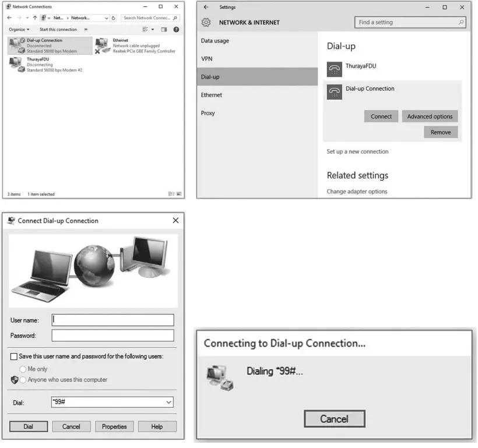Click the Find a setting magnifier icon
Image resolution: width=478 pixels, height=448 pixels.
tap(461, 22)
